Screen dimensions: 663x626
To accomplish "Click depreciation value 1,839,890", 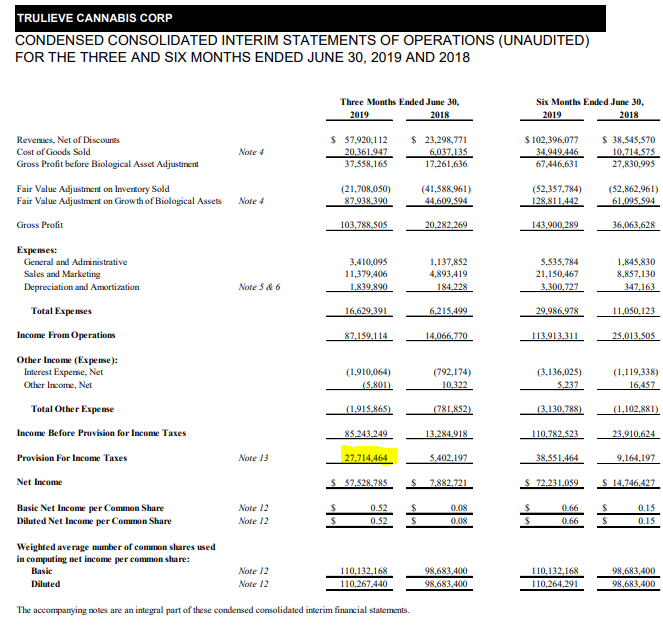I will point(368,287).
